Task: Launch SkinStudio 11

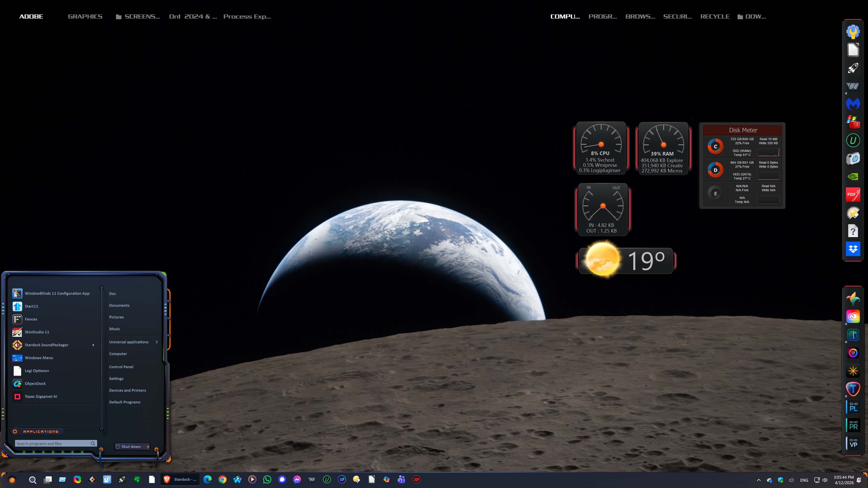Action: point(37,332)
